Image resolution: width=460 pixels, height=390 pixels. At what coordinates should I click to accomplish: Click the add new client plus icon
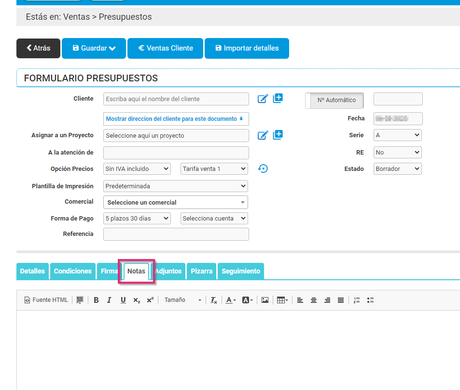(x=278, y=98)
